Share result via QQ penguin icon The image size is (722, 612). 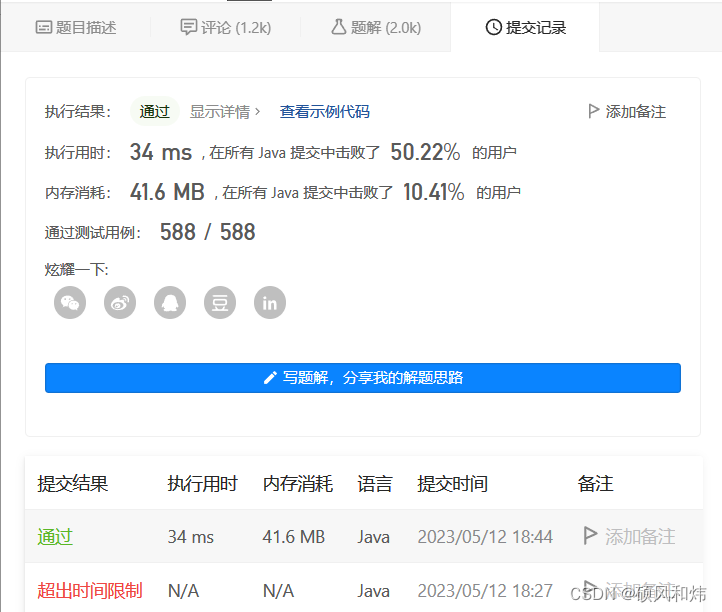[x=170, y=303]
